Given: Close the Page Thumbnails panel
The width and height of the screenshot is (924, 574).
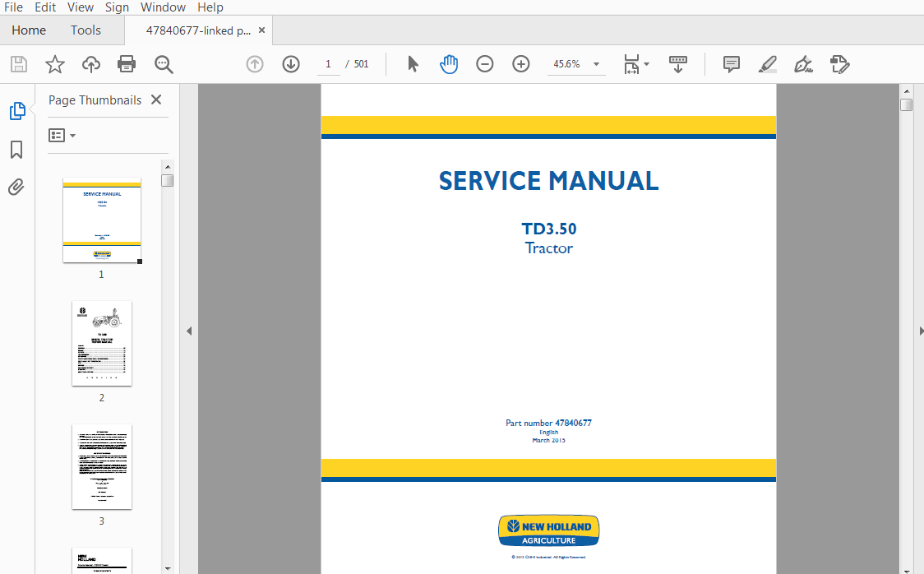Looking at the screenshot, I should [156, 100].
